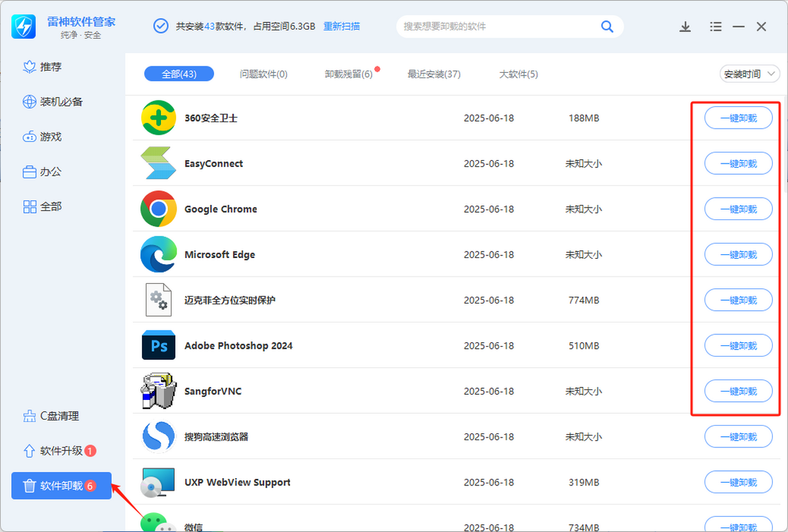Click 一键卸载 for 360安全卫士

[x=739, y=118]
